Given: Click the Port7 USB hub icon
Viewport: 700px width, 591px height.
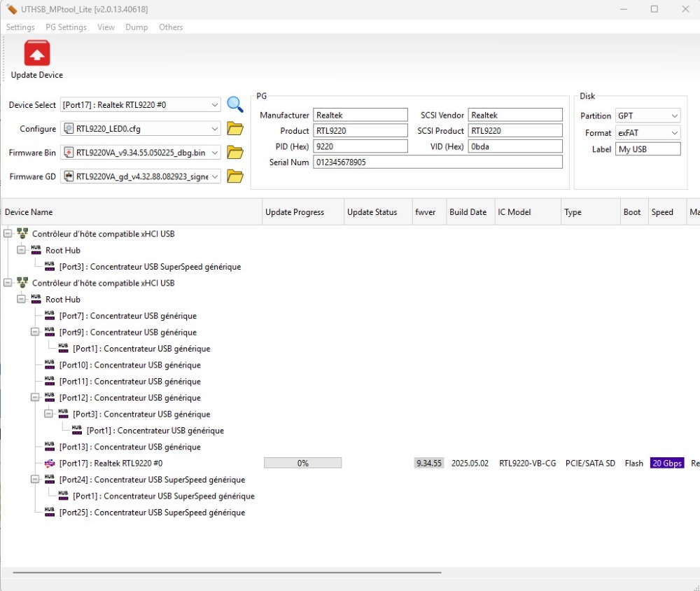Looking at the screenshot, I should tap(50, 316).
